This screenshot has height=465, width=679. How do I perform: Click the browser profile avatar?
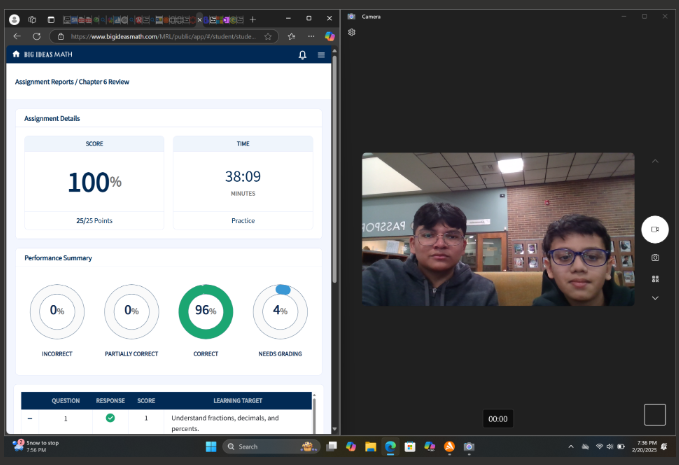pos(14,19)
